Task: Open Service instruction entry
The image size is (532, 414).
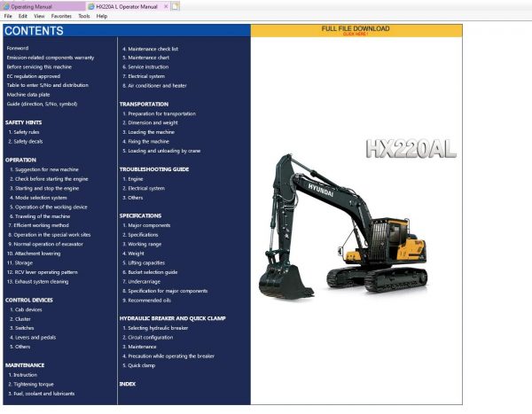Action: tap(145, 66)
